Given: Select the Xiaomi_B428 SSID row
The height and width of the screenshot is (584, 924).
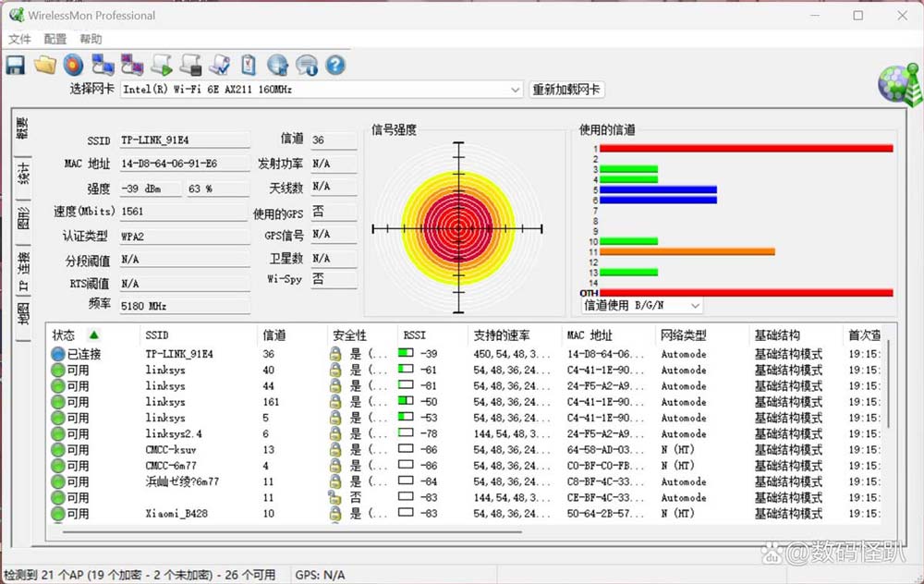Looking at the screenshot, I should coord(466,513).
